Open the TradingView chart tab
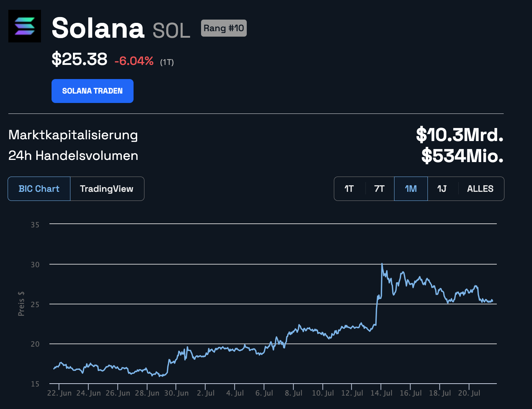Screen dimensions: 532x409 (x=107, y=189)
